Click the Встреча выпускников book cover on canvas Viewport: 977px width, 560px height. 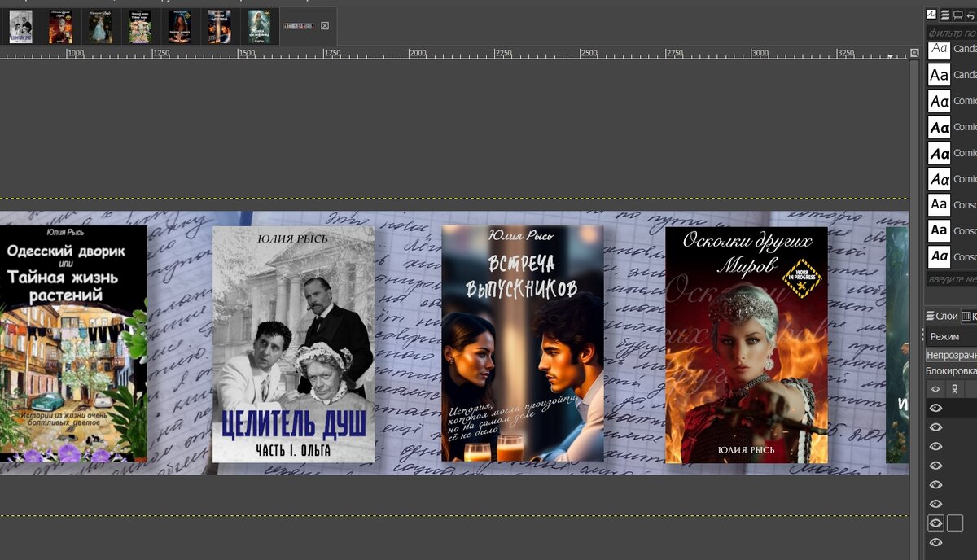523,343
